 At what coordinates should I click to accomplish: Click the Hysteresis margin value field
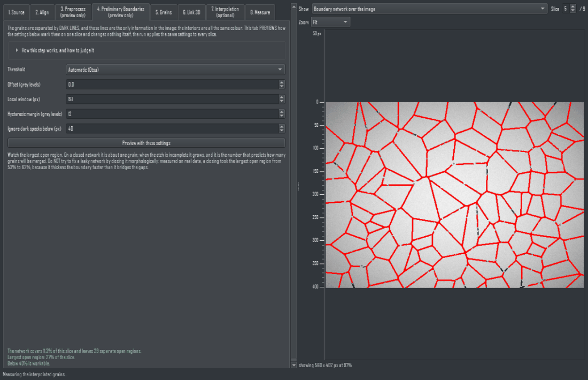(x=173, y=114)
